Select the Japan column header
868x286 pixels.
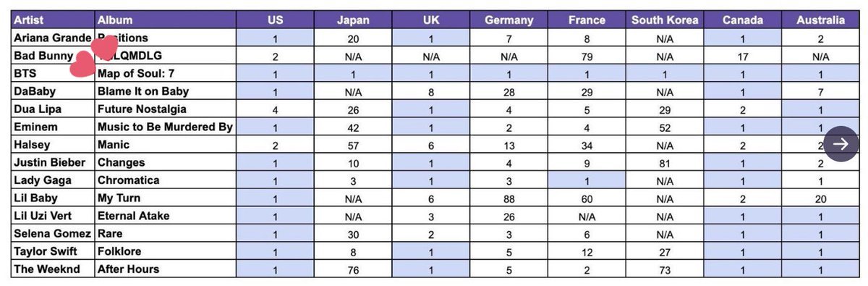point(353,20)
